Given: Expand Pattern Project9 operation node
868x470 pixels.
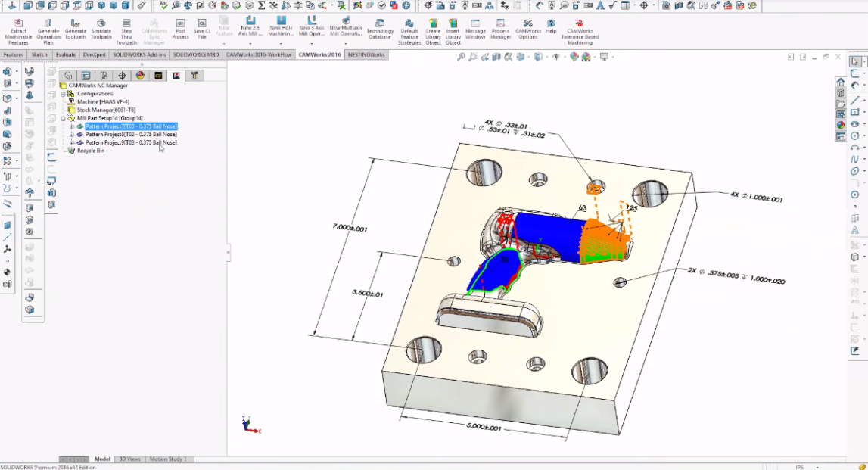Looking at the screenshot, I should (71, 143).
